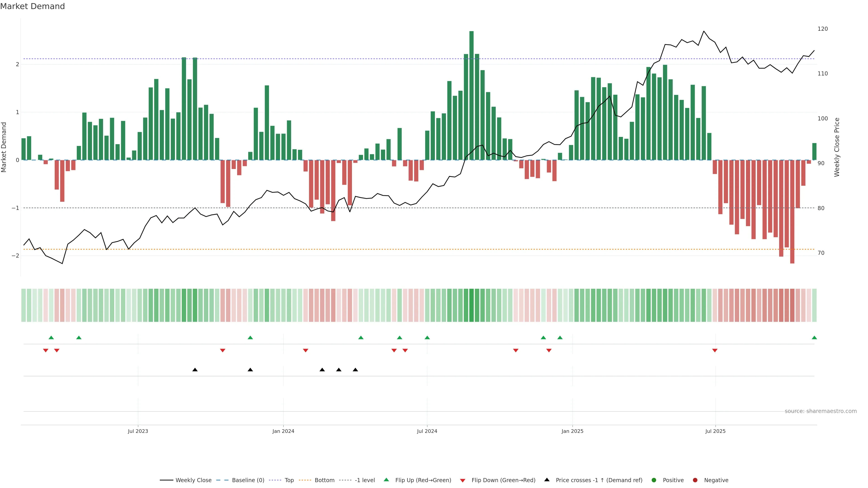Click the rightmost green flip-up triangle marker
The height and width of the screenshot is (488, 868).
[x=814, y=338]
